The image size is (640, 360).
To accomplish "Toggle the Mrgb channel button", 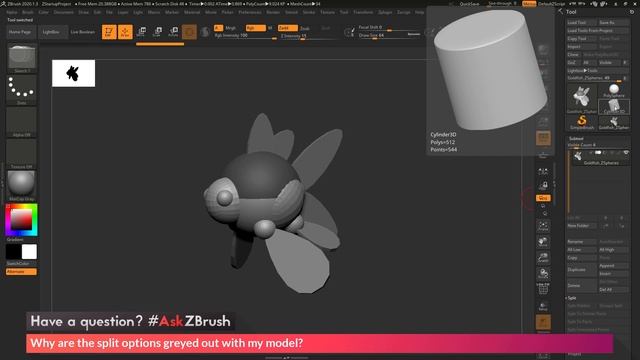I will coord(231,28).
